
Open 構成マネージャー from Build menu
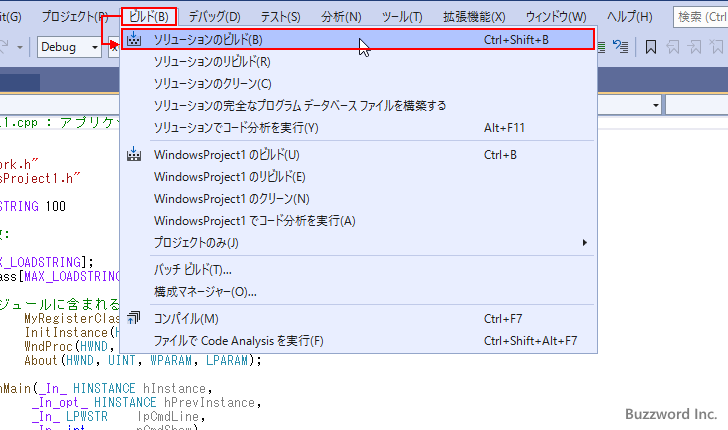[x=205, y=292]
